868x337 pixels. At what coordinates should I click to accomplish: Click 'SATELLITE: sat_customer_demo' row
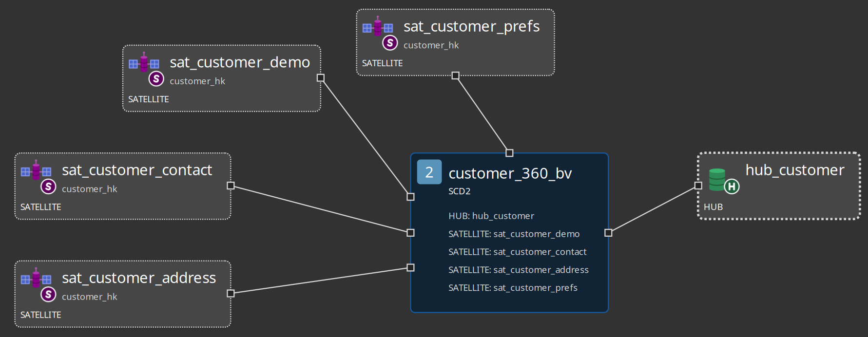tap(514, 234)
